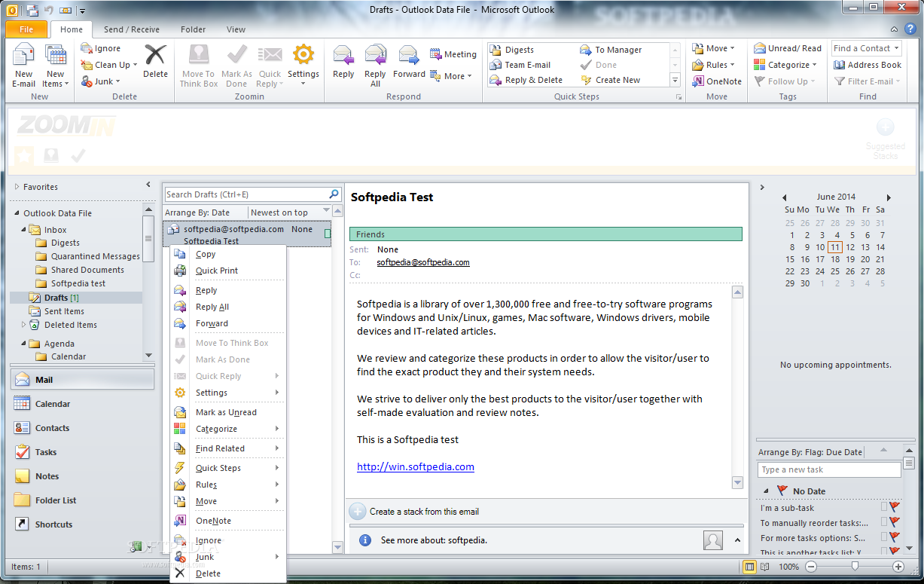Click softpedia@softpedia.com in To field
Image resolution: width=924 pixels, height=584 pixels.
click(x=423, y=262)
